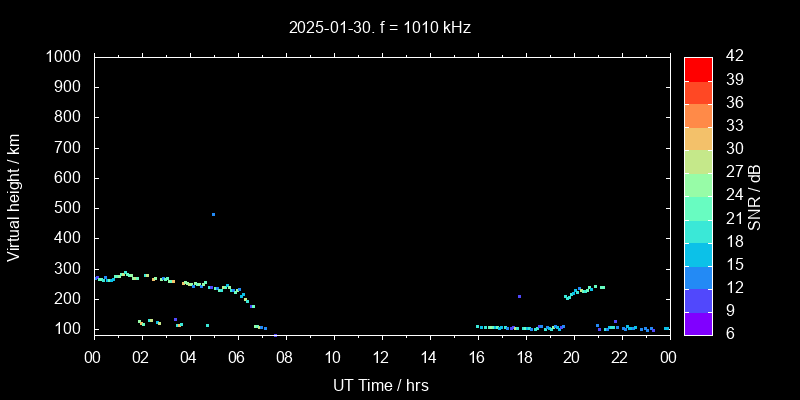The height and width of the screenshot is (400, 800).
Task: Click the red 39–42 dB colorbar swatch
Action: 697,68
